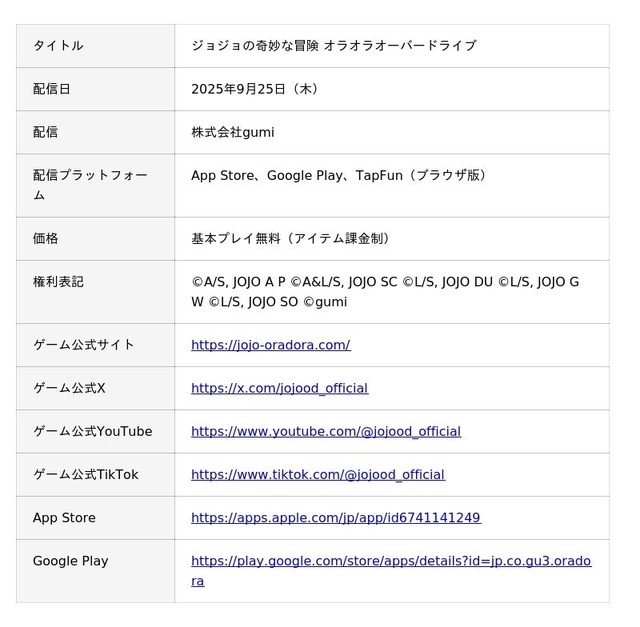
Task: Click the game title text ジョジョの奇妙な冒険
Action: click(x=255, y=46)
